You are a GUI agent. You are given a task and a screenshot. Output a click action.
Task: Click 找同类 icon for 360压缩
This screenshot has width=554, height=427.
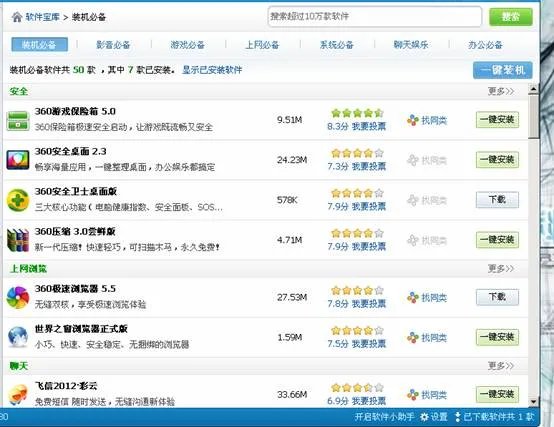tap(413, 241)
